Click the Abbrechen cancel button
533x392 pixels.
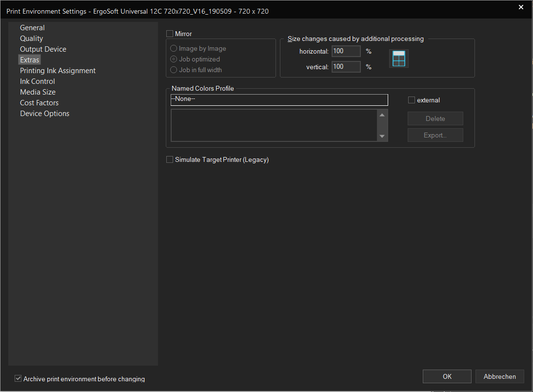pyautogui.click(x=500, y=376)
